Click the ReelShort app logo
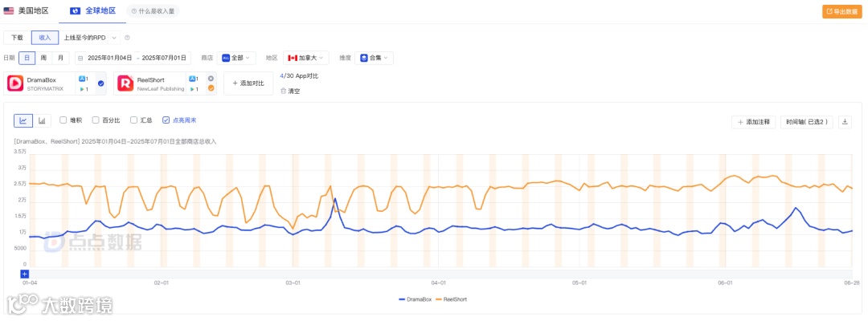 125,83
